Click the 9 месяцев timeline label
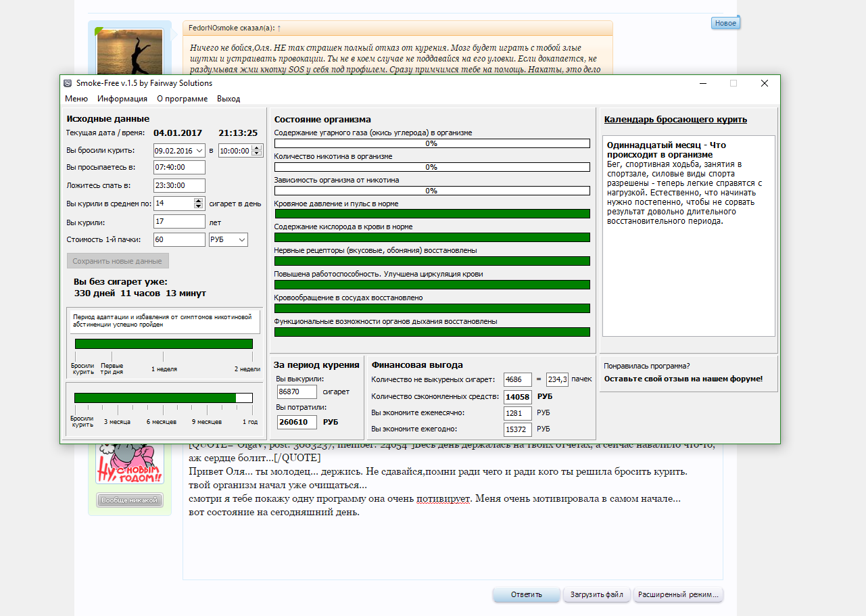This screenshot has height=616, width=866. [206, 421]
